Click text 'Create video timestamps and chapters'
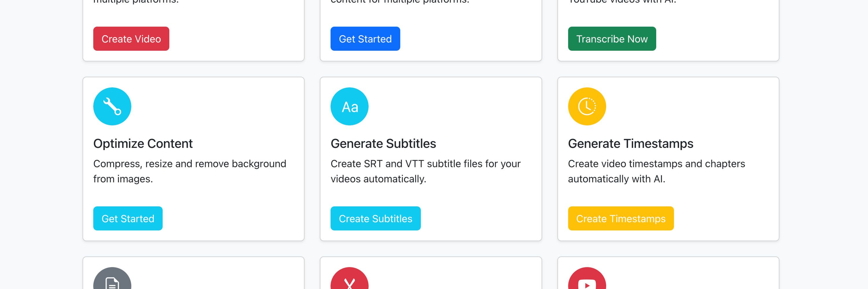The image size is (868, 289). click(x=656, y=164)
